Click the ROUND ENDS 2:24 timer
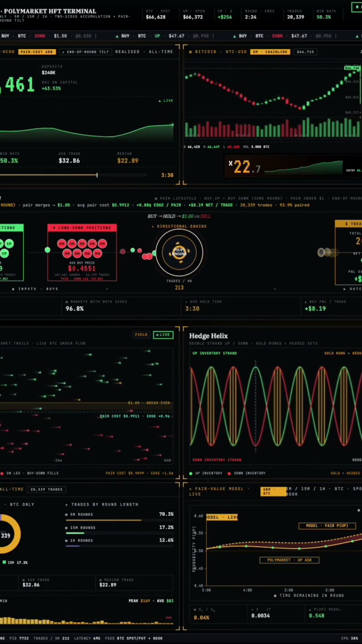The height and width of the screenshot is (644, 362). pos(250,17)
